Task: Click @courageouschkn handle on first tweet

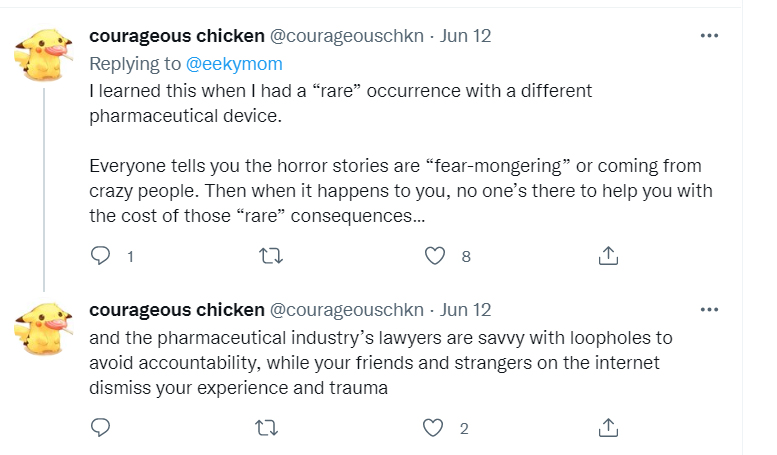Action: click(347, 36)
